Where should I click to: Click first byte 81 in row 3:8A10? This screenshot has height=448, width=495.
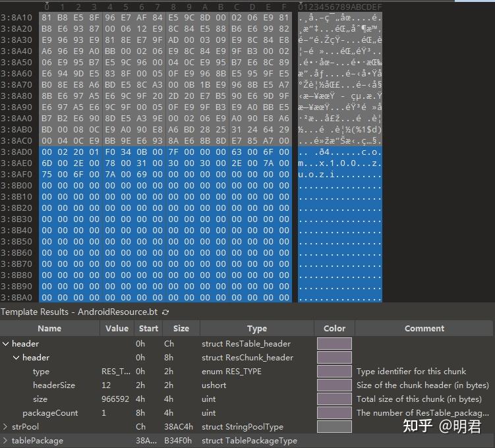47,18
